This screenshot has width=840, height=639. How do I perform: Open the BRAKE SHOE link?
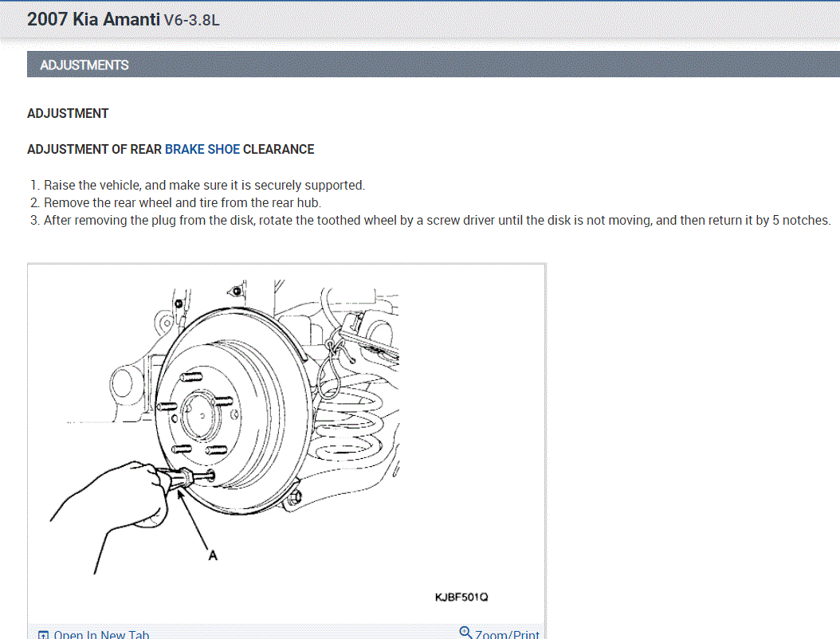coord(202,150)
